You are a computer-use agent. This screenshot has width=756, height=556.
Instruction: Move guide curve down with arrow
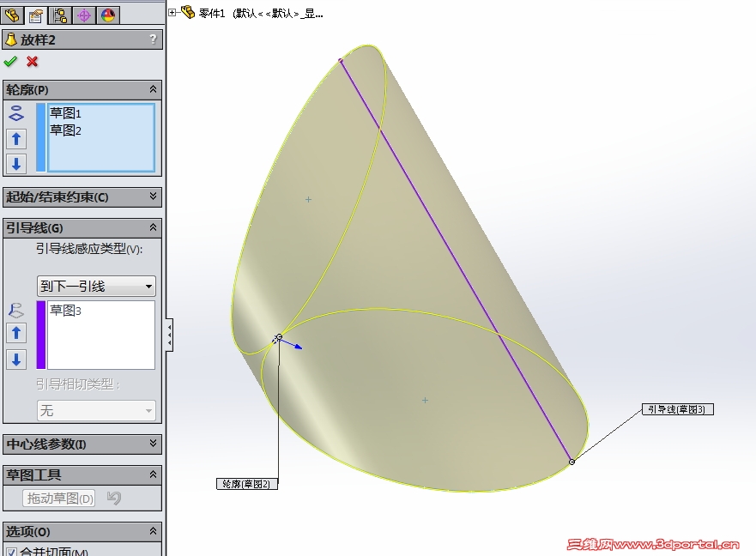click(x=16, y=360)
